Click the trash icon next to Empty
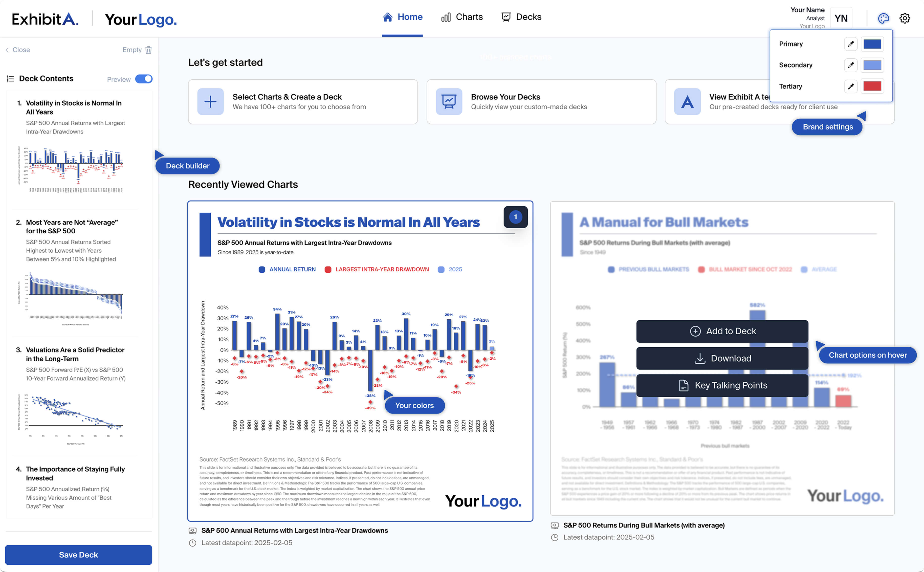Image resolution: width=924 pixels, height=572 pixels. tap(149, 50)
